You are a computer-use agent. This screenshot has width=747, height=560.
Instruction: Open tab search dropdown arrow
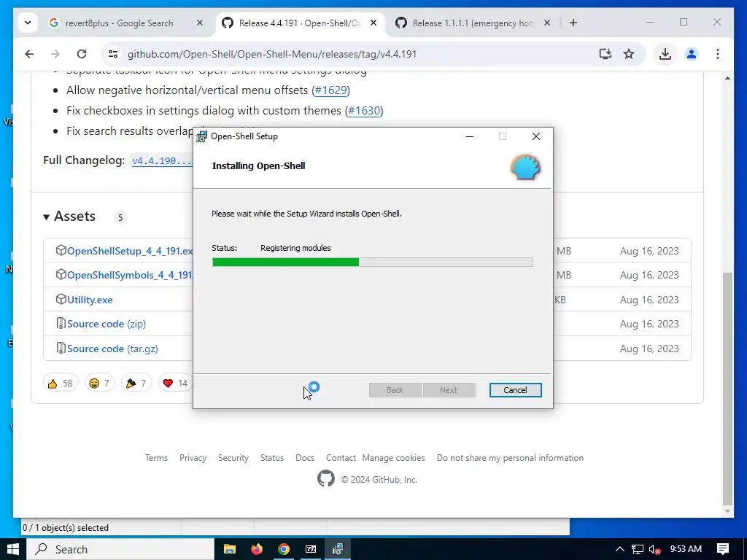coord(28,23)
